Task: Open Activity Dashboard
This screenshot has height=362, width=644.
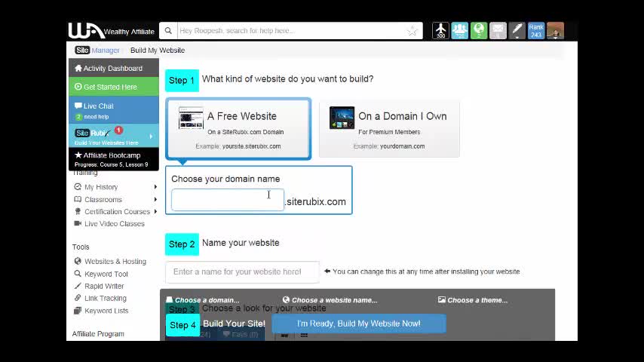Action: 114,68
